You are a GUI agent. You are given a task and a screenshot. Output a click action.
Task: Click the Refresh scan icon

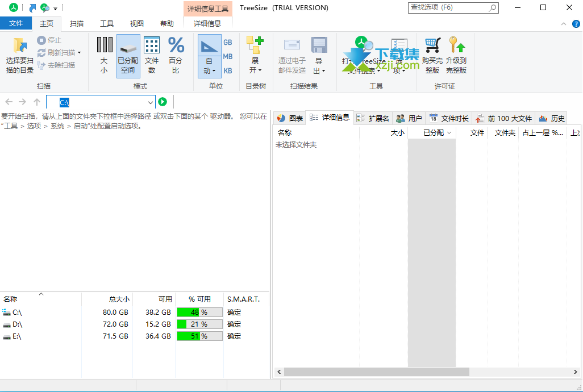pyautogui.click(x=41, y=53)
